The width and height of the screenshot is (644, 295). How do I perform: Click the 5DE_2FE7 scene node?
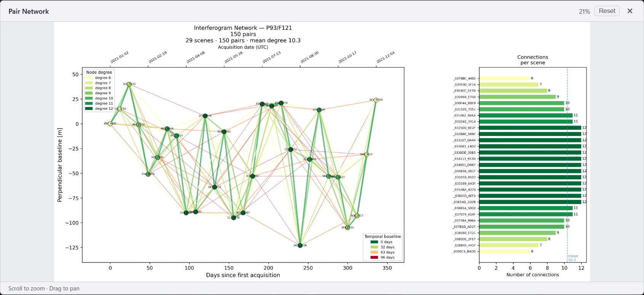point(357,216)
